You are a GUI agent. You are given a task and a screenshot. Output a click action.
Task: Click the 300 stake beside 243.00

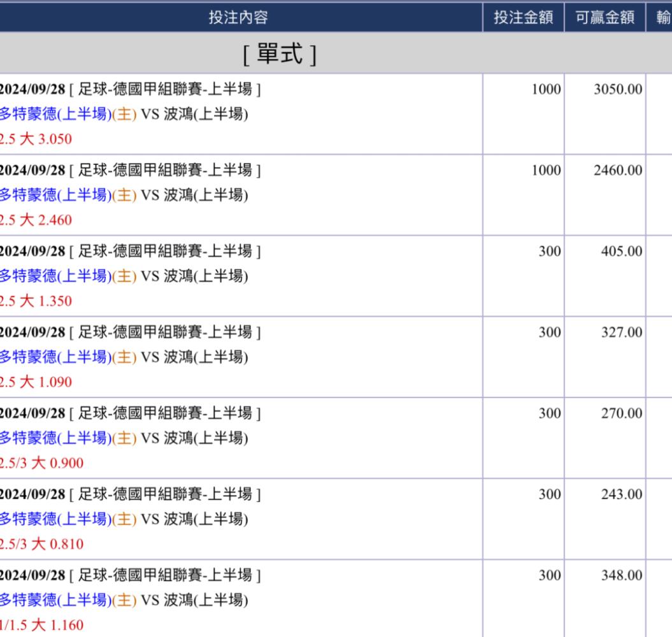[550, 494]
